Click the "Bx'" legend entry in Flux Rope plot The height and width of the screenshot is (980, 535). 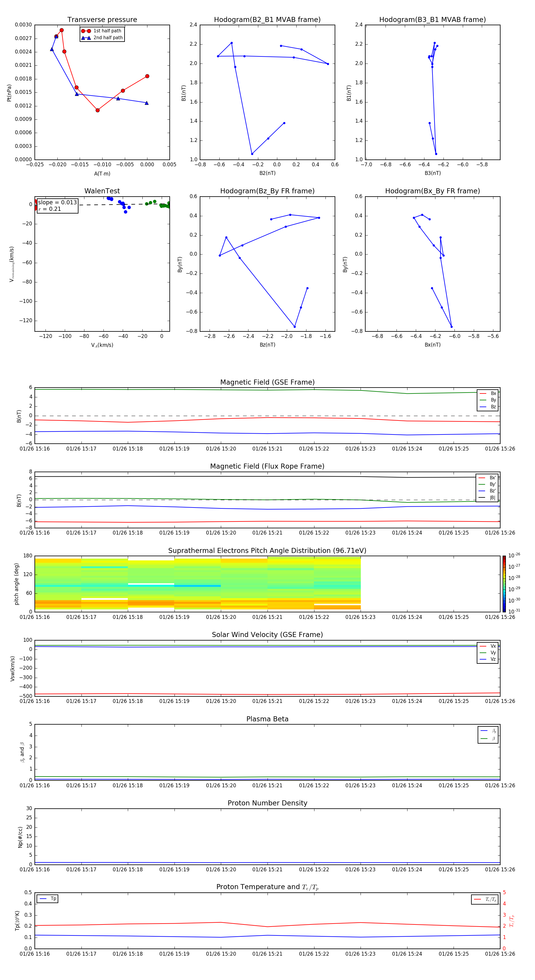coord(487,478)
